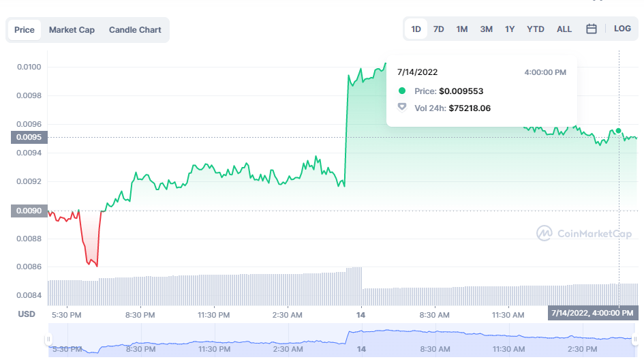The image size is (644, 364).
Task: Click the volume shield icon in tooltip
Action: coord(402,108)
